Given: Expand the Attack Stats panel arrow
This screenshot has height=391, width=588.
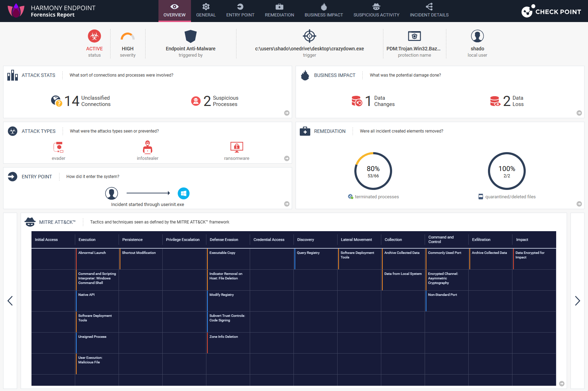Looking at the screenshot, I should (287, 113).
